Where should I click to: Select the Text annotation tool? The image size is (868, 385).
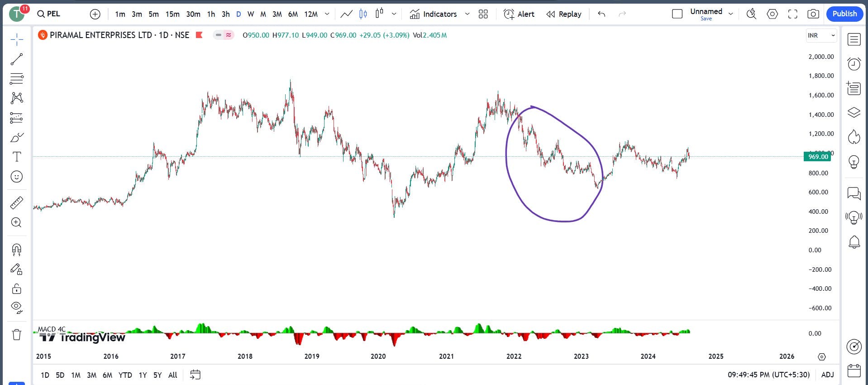coord(17,157)
